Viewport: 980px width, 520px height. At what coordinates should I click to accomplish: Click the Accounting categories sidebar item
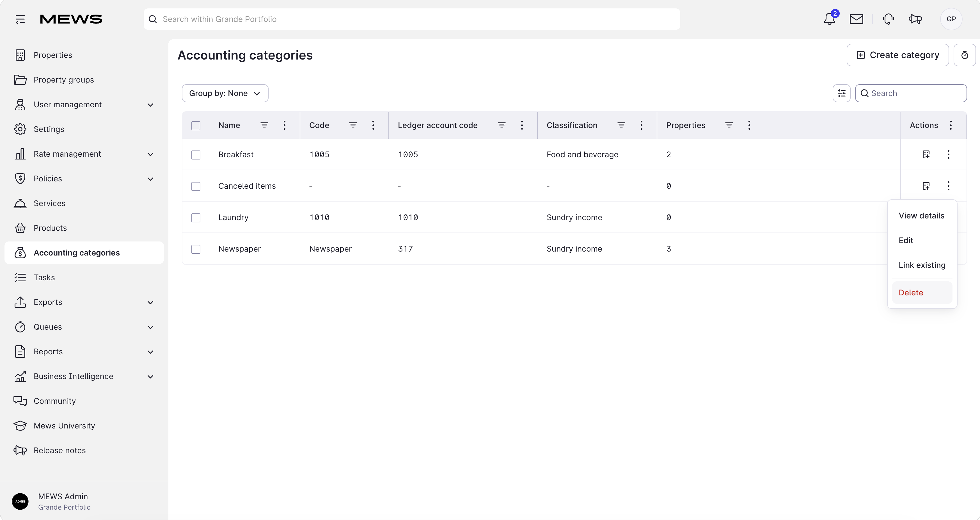tap(84, 253)
